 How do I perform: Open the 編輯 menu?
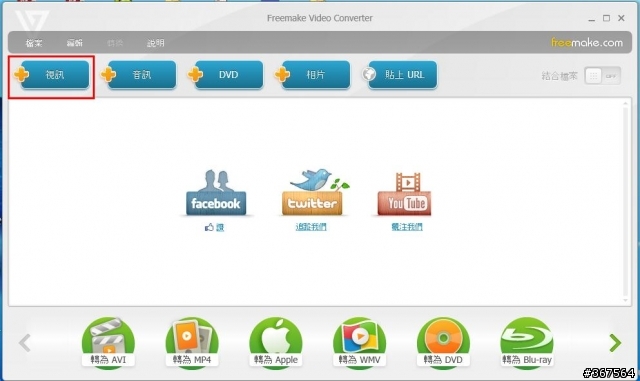pos(75,43)
